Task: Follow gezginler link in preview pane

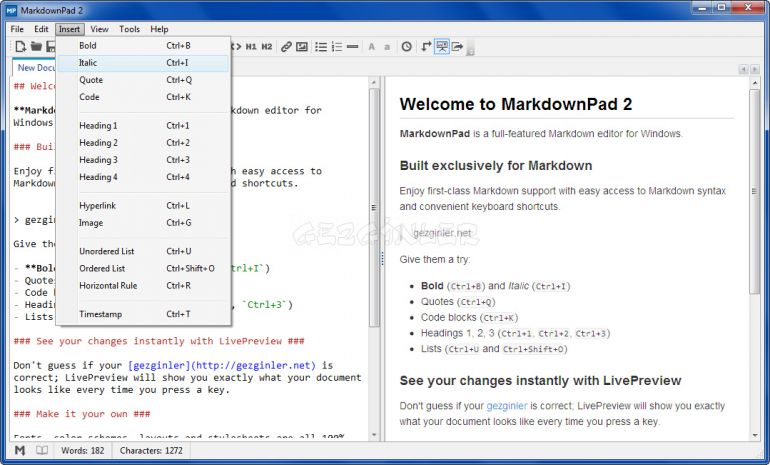Action: coord(507,406)
